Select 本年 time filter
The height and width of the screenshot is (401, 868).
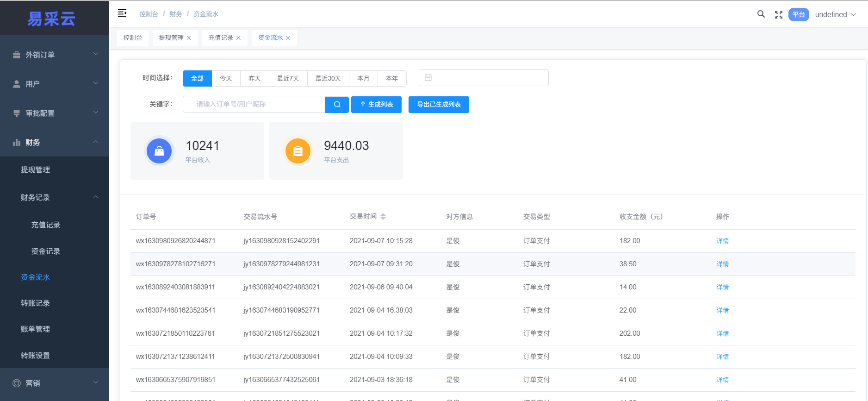pos(392,78)
